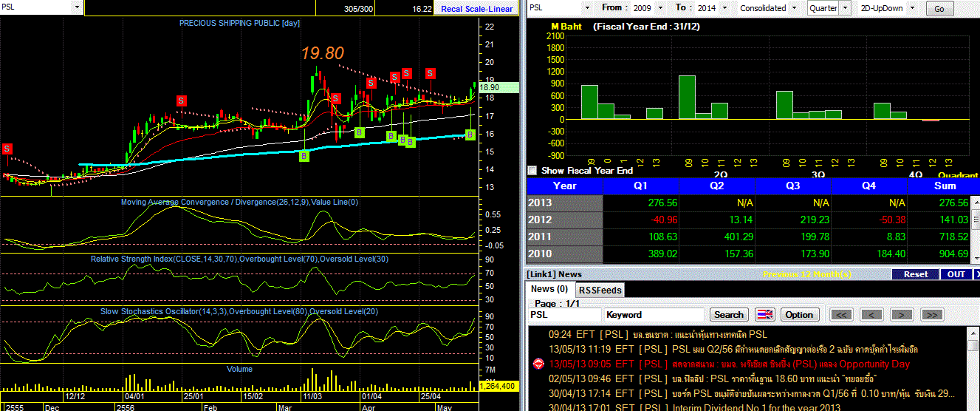
Task: Enable the Show Fiscal Year End checkbox
Action: coord(533,170)
